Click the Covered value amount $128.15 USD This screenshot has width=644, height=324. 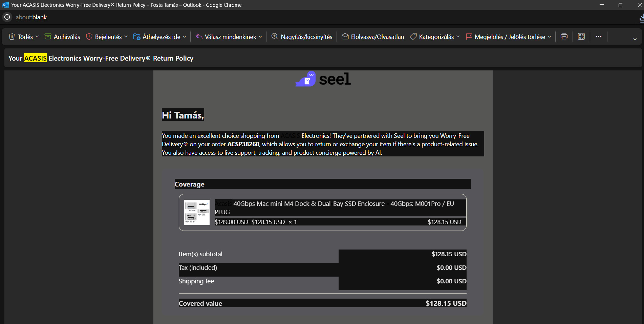click(446, 303)
